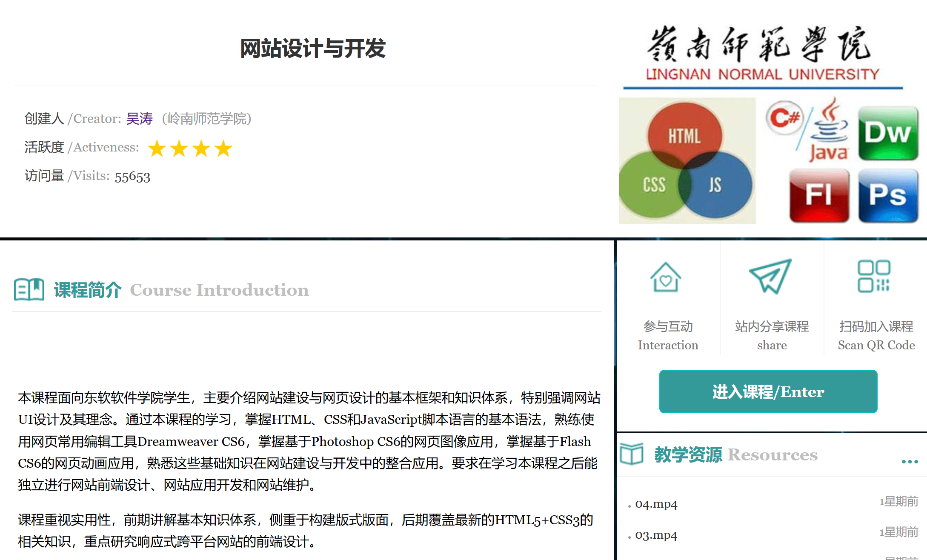This screenshot has width=927, height=560.
Task: Click the 参与互动 Interaction label
Action: coord(668,326)
